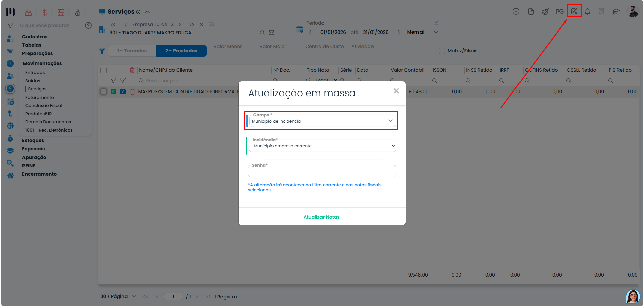Click the blue V badge on MAKROSYSTEM row
This screenshot has height=306, width=644.
click(x=123, y=91)
